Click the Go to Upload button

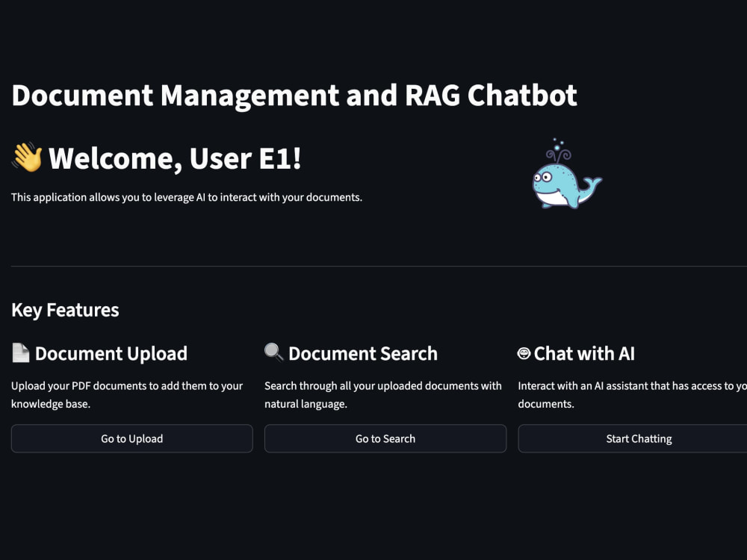point(132,438)
